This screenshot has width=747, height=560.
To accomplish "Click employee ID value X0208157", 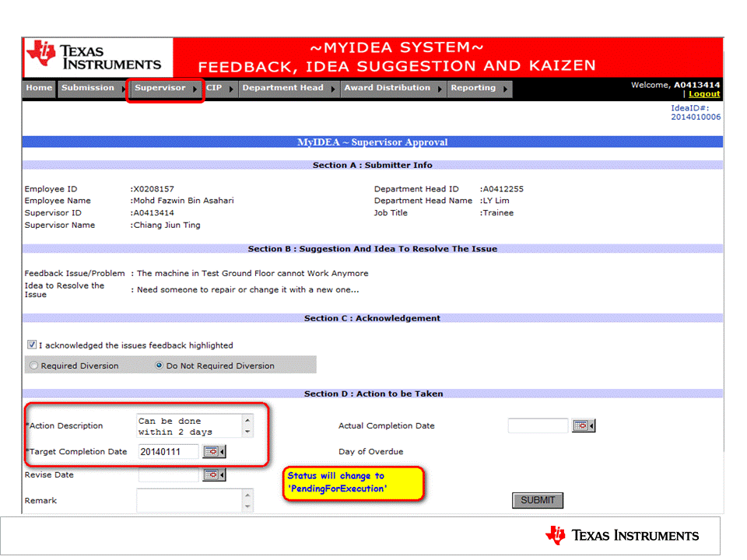I will point(153,189).
